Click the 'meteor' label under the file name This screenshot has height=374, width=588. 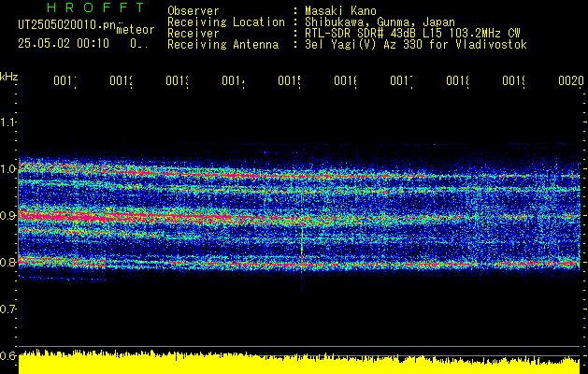(135, 30)
